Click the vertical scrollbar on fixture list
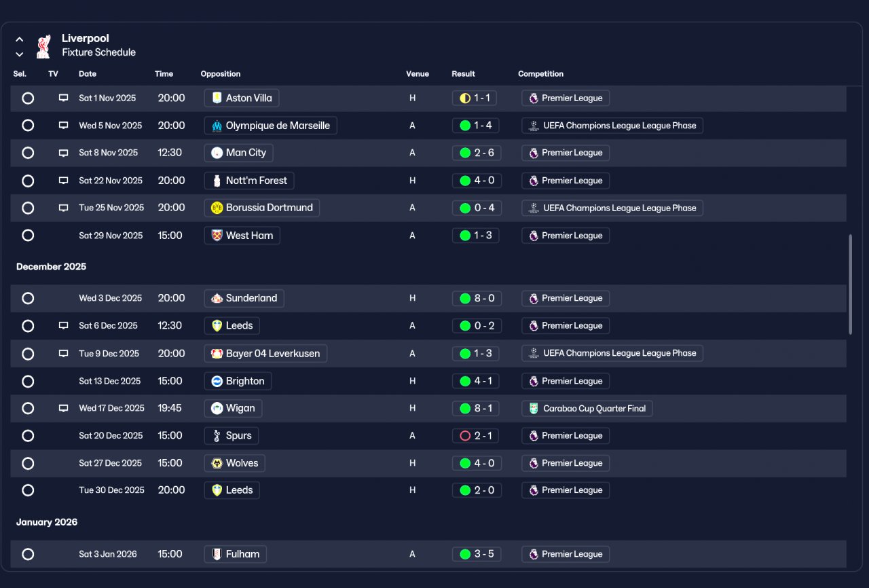Screen dimensions: 869x588 (x=850, y=284)
